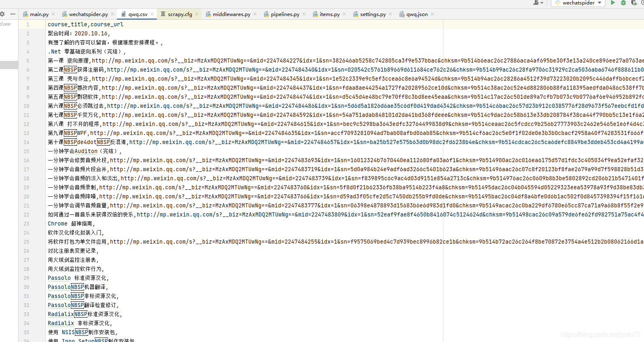
Task: Click the '用火绒剑监控软件行为' line
Action: point(76,269)
